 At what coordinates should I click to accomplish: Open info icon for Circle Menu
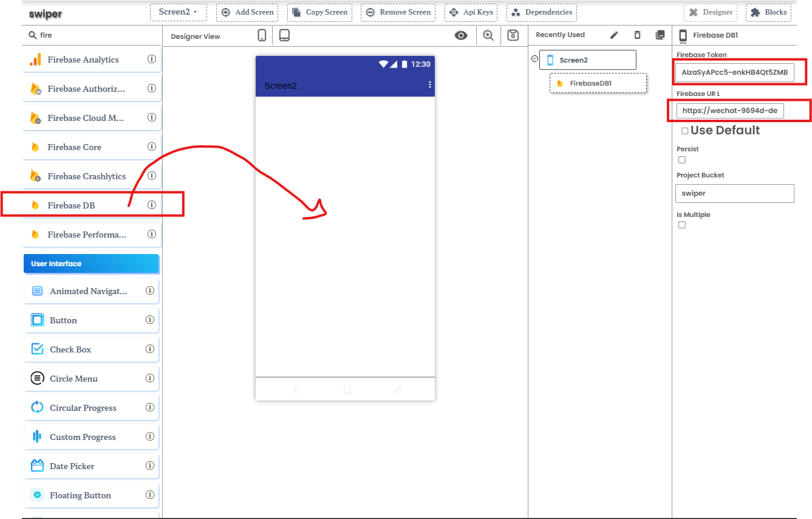click(x=150, y=379)
